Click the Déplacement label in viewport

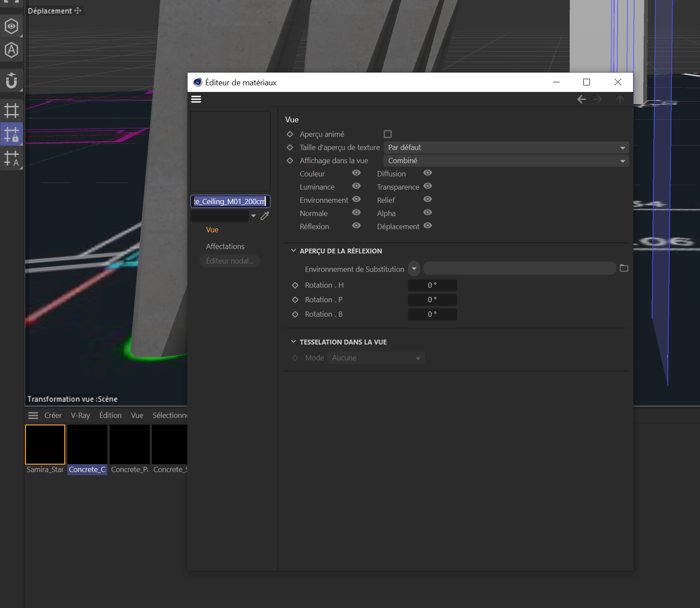click(x=50, y=11)
